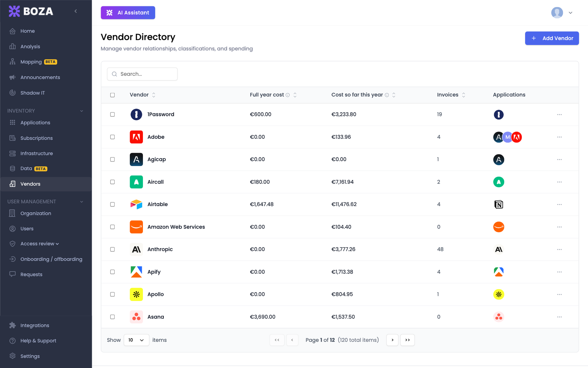The width and height of the screenshot is (588, 368).
Task: Click the Anthropic application icon in Applications column
Action: [x=499, y=250]
